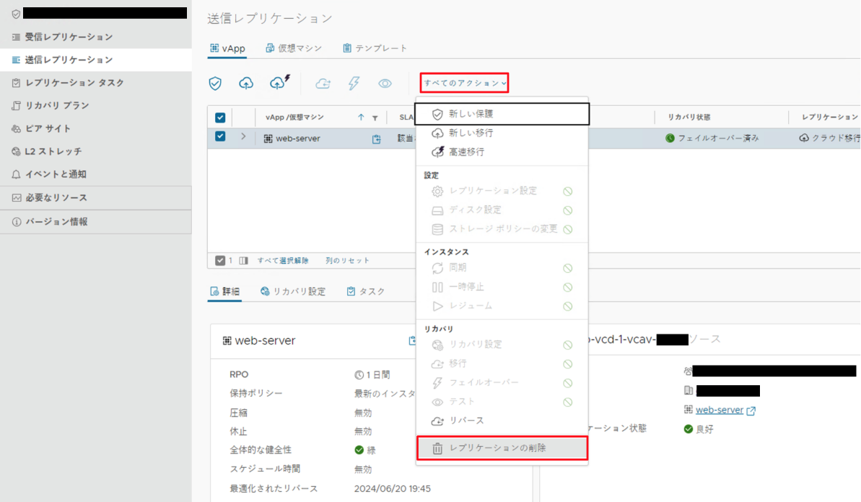Open the すべてのアクション dropdown
The width and height of the screenshot is (861, 502).
pyautogui.click(x=464, y=83)
